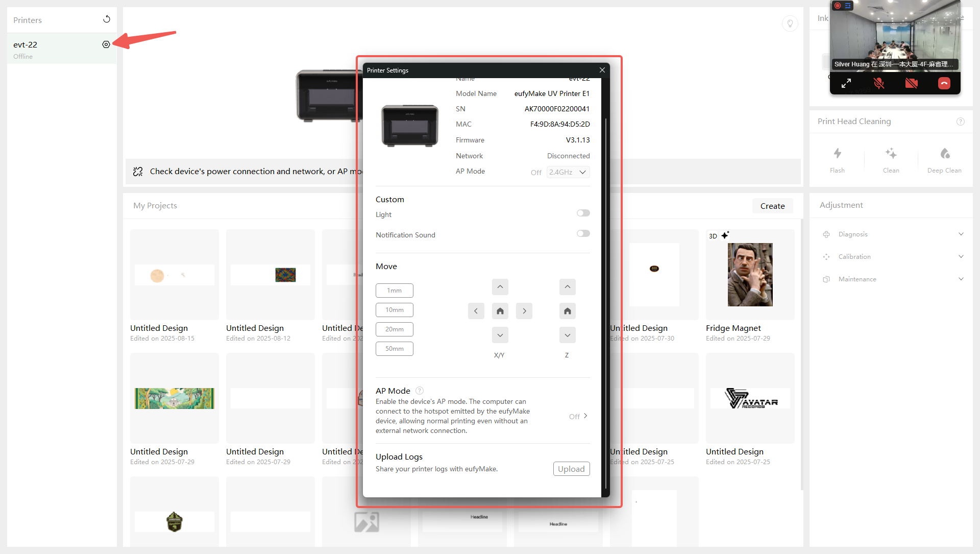
Task: Refresh the Printers list
Action: [x=107, y=19]
